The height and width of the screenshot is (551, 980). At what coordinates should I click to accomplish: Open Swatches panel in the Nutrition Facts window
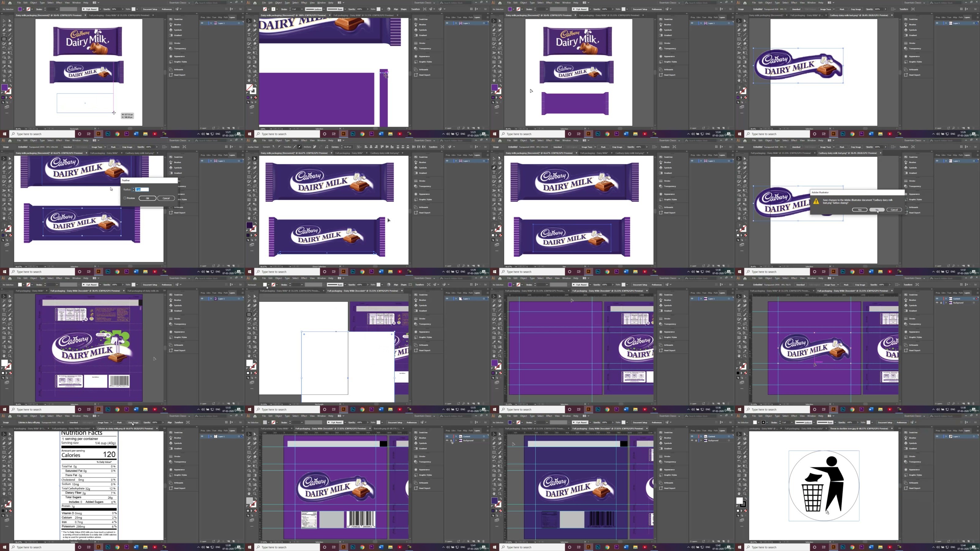(177, 432)
